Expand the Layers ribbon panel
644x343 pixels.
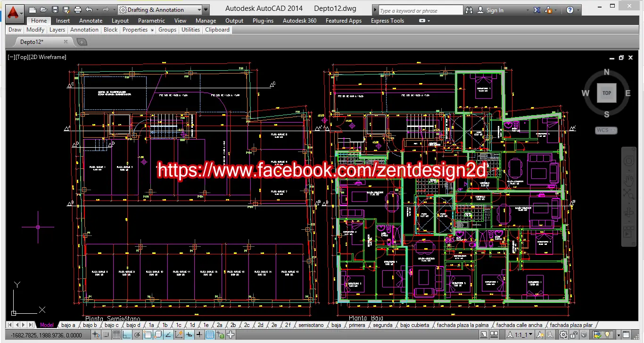point(57,30)
